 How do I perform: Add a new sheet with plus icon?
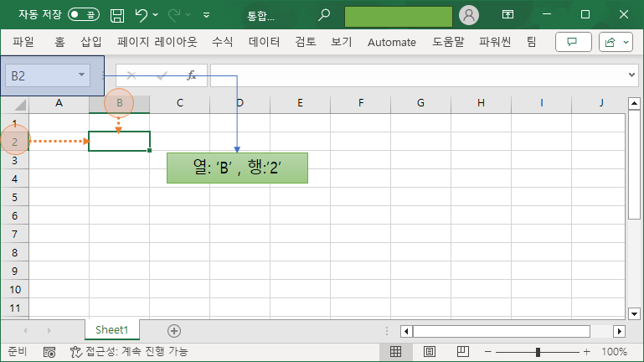174,331
